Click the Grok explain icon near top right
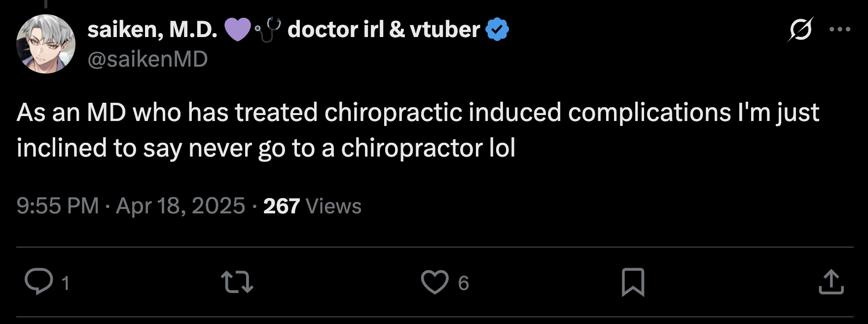Image resolution: width=868 pixels, height=324 pixels. pos(800,30)
